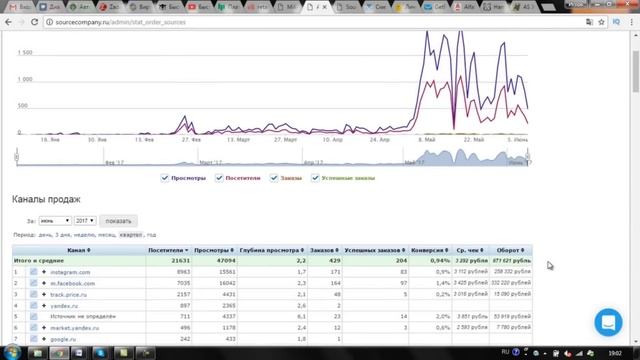Screen dimensions: 640x360
Task: Sort by the Заказов column header
Action: pyautogui.click(x=324, y=250)
